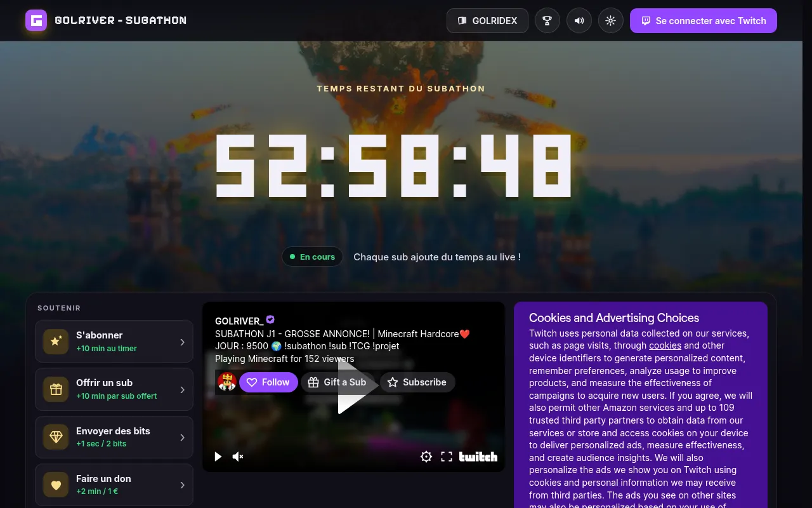
Task: Click Subscribe in the Twitch player
Action: pyautogui.click(x=417, y=382)
